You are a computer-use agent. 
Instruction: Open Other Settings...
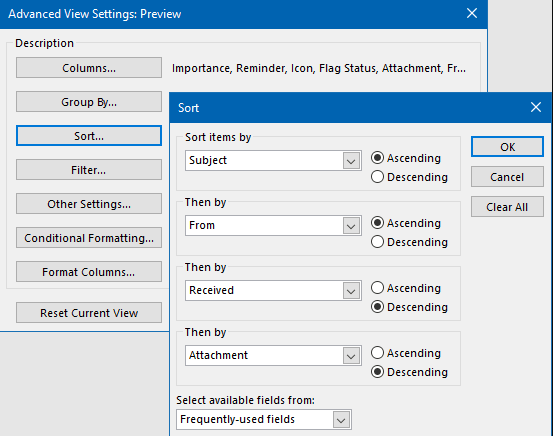(x=89, y=204)
